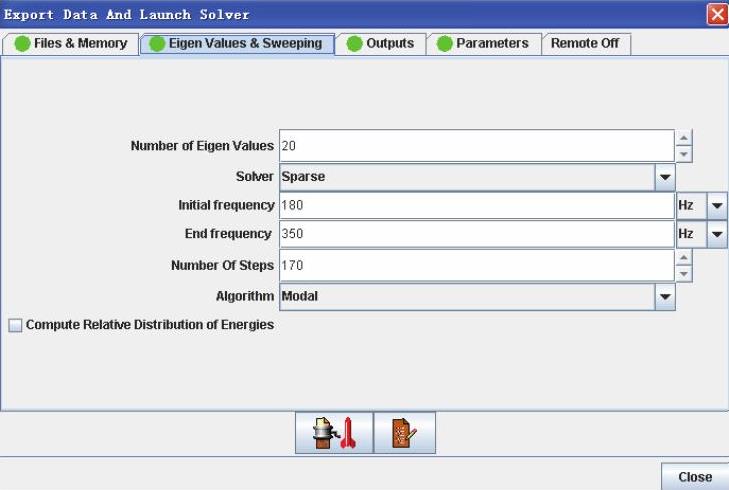Open End frequency unit dropdown
This screenshot has height=490, width=729.
click(717, 234)
